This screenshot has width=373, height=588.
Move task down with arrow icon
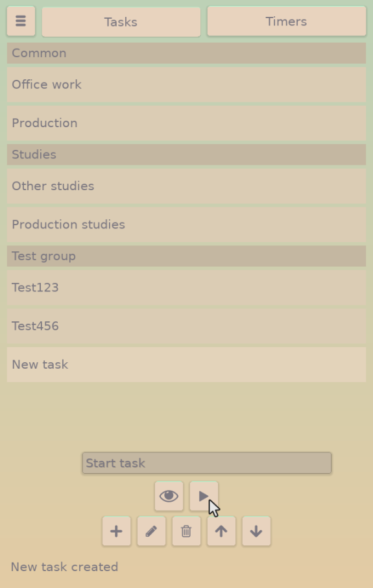pos(256,531)
